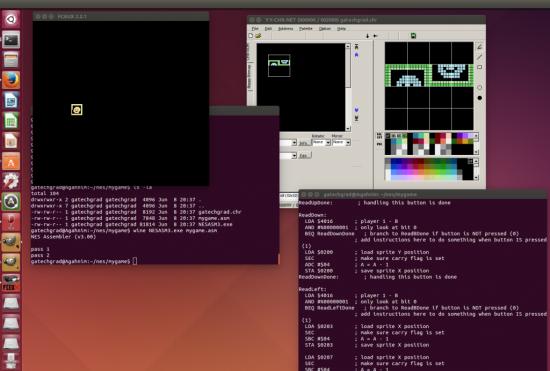Click the yellow sprite in FCEUX window
The image size is (550, 371).
[x=76, y=110]
